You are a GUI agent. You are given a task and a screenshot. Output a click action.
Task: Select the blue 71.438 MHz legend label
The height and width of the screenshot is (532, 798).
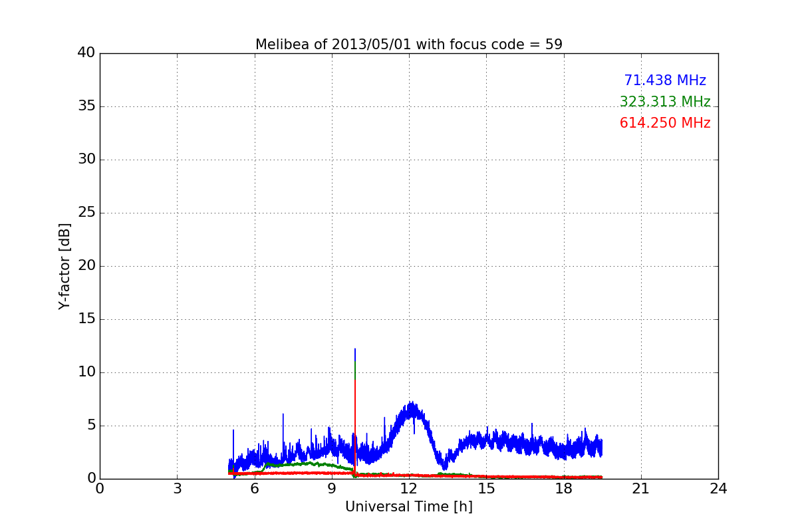(x=665, y=80)
